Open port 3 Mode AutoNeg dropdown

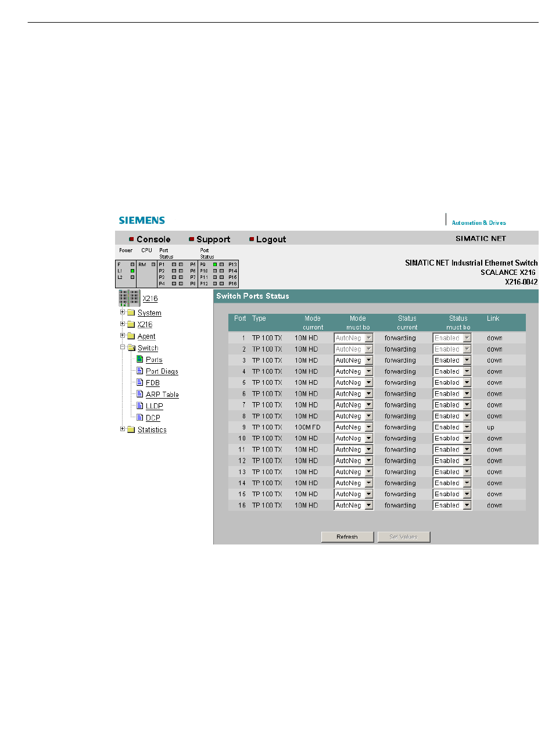click(353, 360)
